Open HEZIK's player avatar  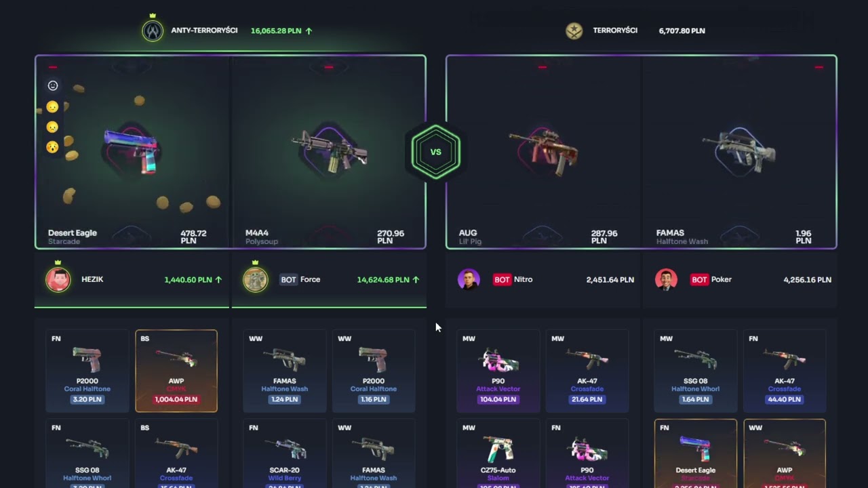pyautogui.click(x=58, y=279)
